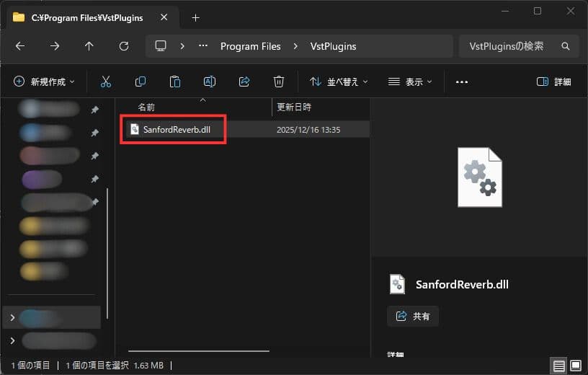588x375 pixels.
Task: Click the Paste clipboard icon
Action: pyautogui.click(x=174, y=81)
